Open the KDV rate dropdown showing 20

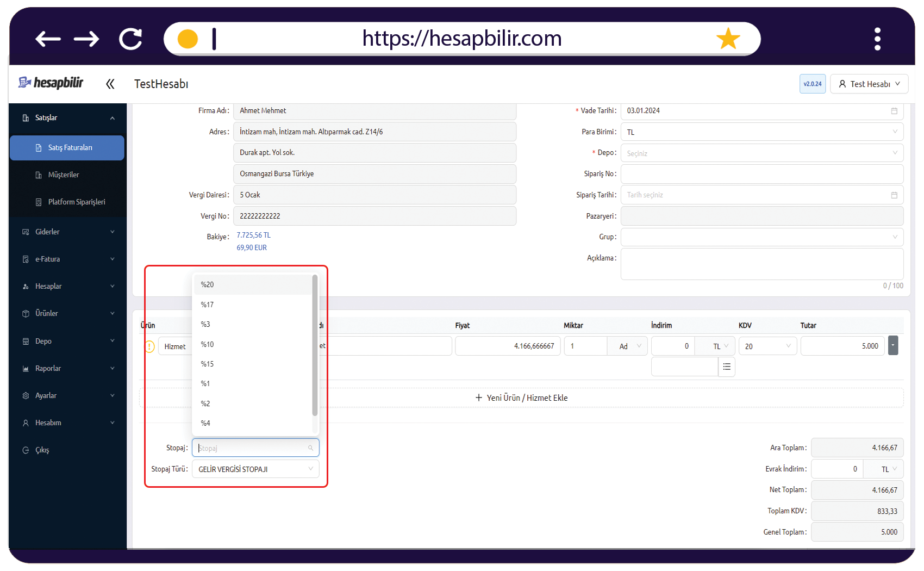pyautogui.click(x=767, y=346)
